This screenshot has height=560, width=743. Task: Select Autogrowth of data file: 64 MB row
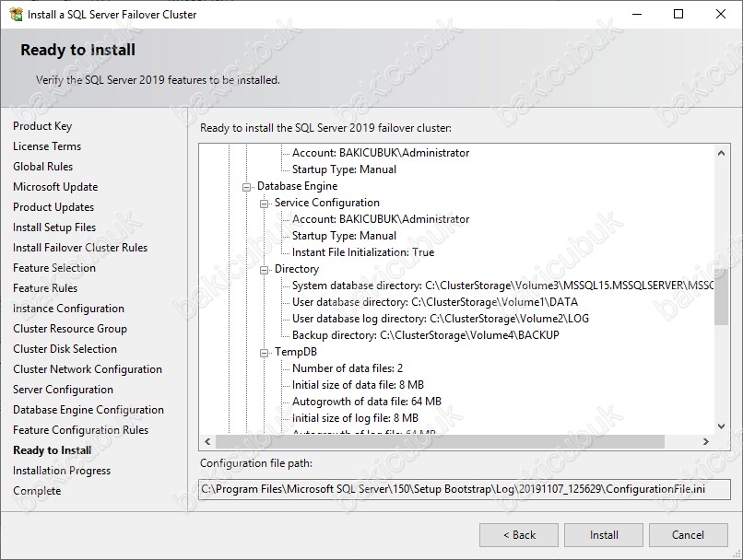(367, 402)
